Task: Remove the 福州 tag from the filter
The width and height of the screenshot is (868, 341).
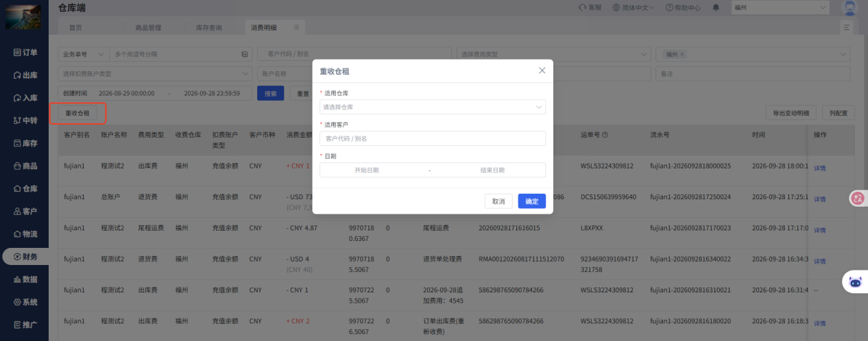Action: [682, 54]
